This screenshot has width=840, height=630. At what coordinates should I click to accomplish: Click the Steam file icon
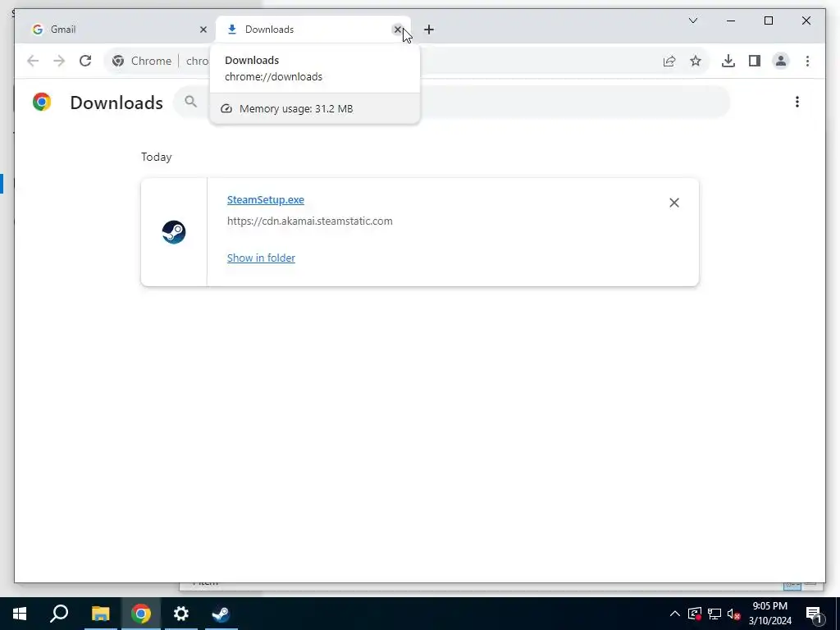click(x=174, y=232)
